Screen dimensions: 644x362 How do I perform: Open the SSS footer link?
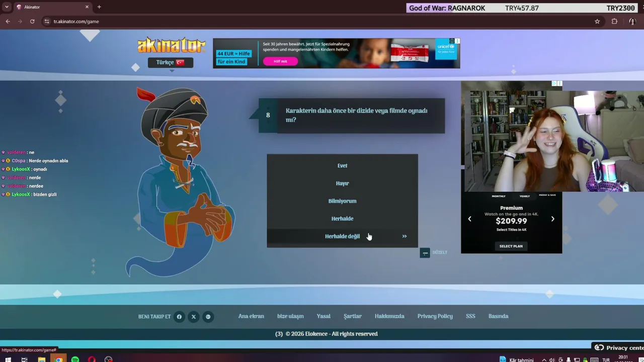tap(470, 316)
